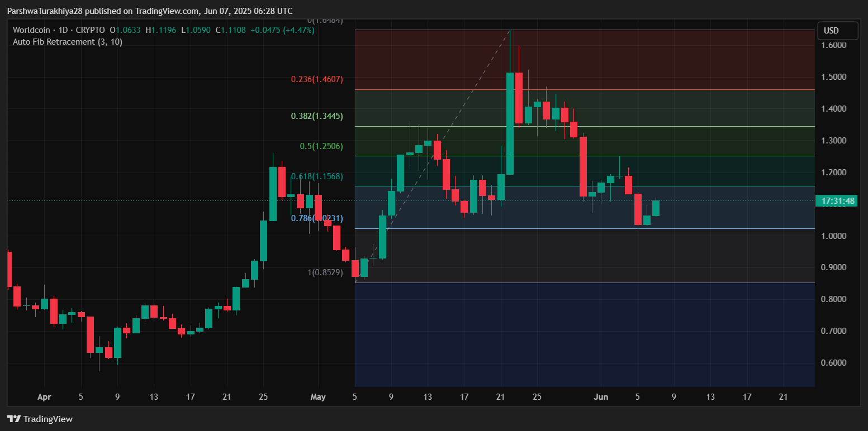The width and height of the screenshot is (868, 431).
Task: Click the 1.5000 price axis label
Action: click(832, 77)
